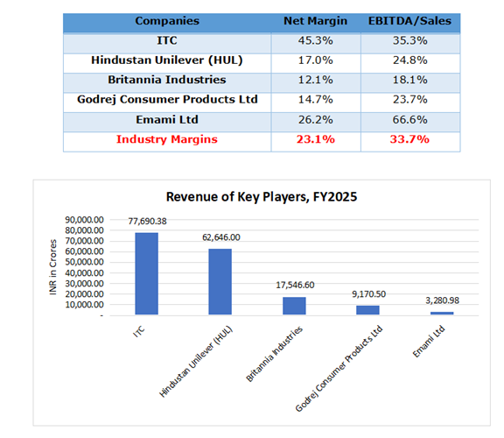Viewport: 504px width, 438px height.
Task: Click y-axis value 60,000.00
Action: [85, 251]
